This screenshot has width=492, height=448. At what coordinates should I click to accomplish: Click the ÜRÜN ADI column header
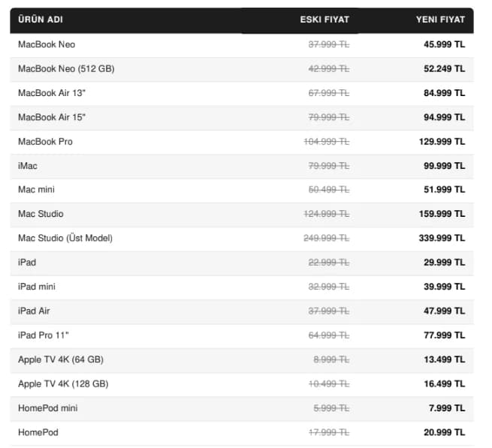click(41, 20)
